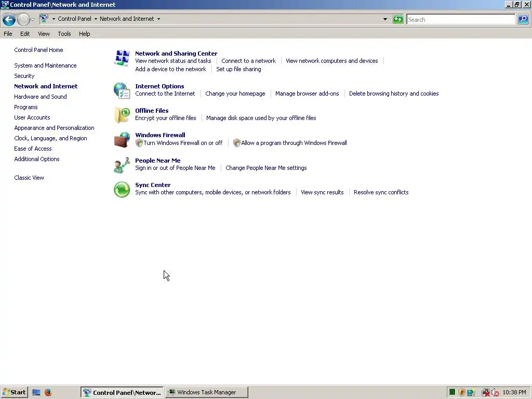Screen dimensions: 532x399
Task: Refresh the address bar with the green arrows
Action: coord(398,19)
